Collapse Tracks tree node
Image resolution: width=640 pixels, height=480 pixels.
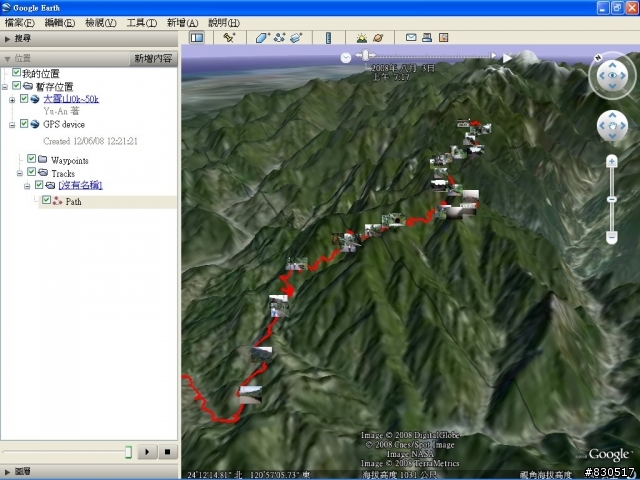click(20, 173)
